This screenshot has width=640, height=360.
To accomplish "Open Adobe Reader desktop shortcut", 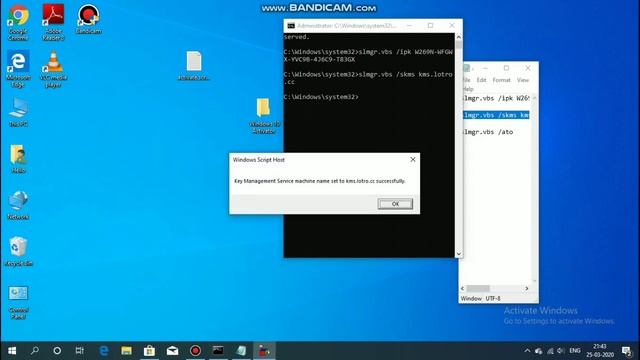I will click(x=53, y=22).
